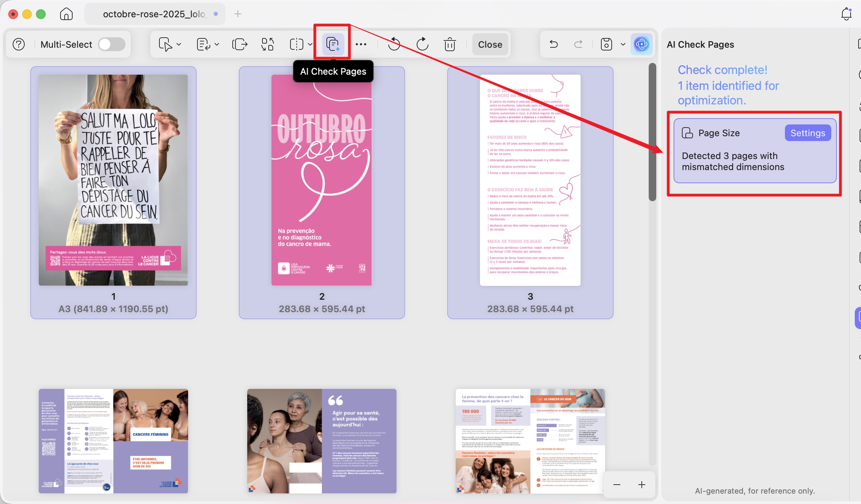Rotate pages clockwise
The height and width of the screenshot is (504, 861).
(x=422, y=44)
